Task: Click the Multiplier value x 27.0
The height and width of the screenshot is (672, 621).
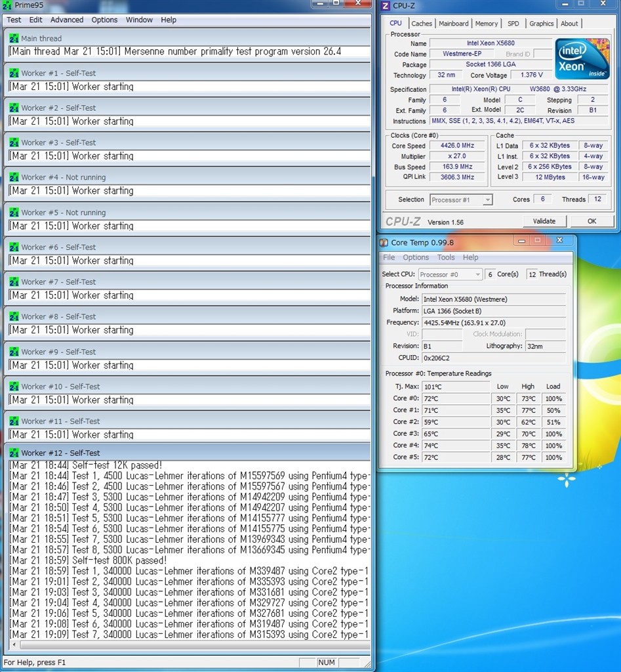Action: pyautogui.click(x=457, y=156)
